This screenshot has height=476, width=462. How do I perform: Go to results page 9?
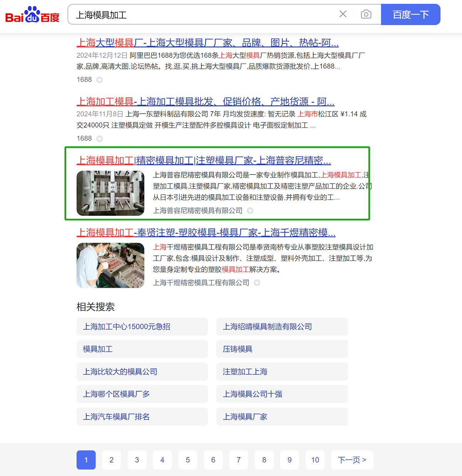pyautogui.click(x=290, y=460)
